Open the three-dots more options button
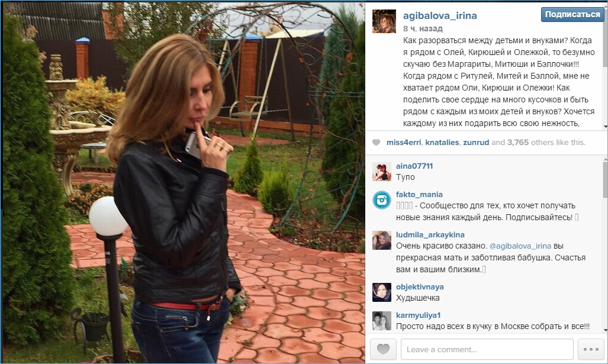The height and width of the screenshot is (364, 608). click(591, 349)
